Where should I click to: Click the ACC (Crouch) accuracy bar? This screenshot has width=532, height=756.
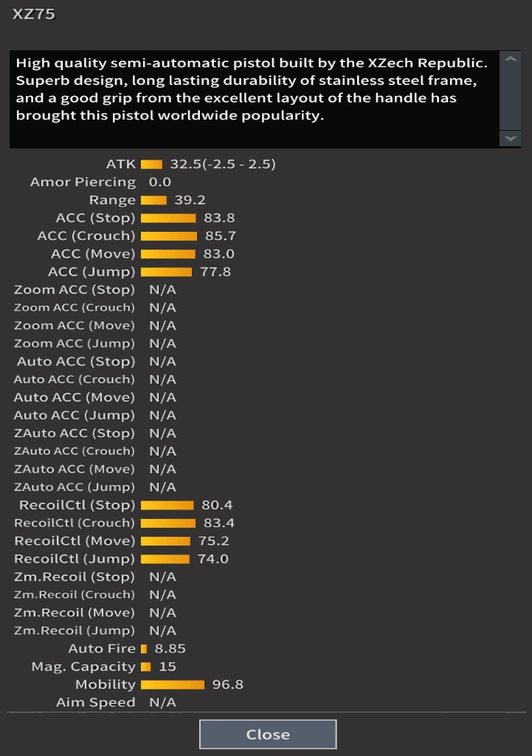[x=169, y=236]
